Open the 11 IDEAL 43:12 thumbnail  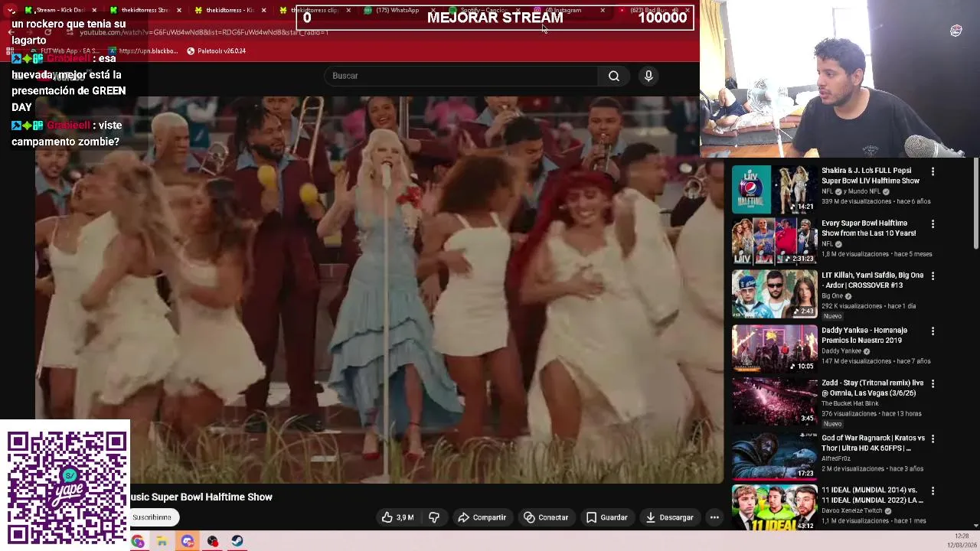(x=774, y=507)
